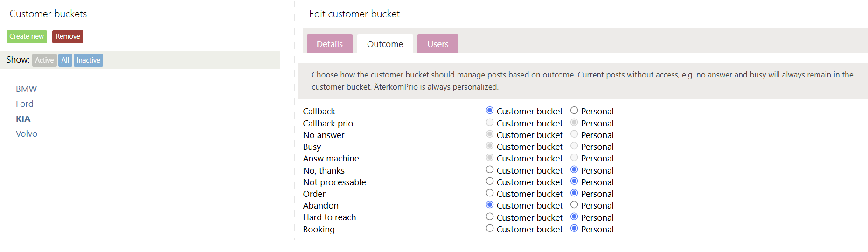This screenshot has width=868, height=252.
Task: Select BMW in the bucket list
Action: click(26, 89)
